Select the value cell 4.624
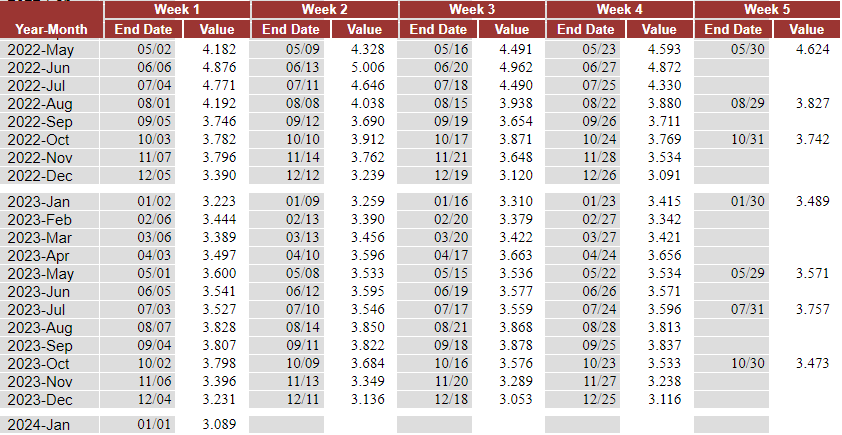 [812, 49]
